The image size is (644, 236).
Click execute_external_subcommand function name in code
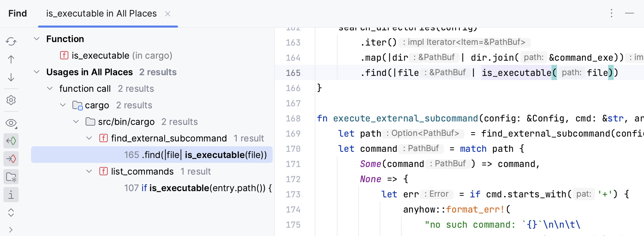click(406, 118)
